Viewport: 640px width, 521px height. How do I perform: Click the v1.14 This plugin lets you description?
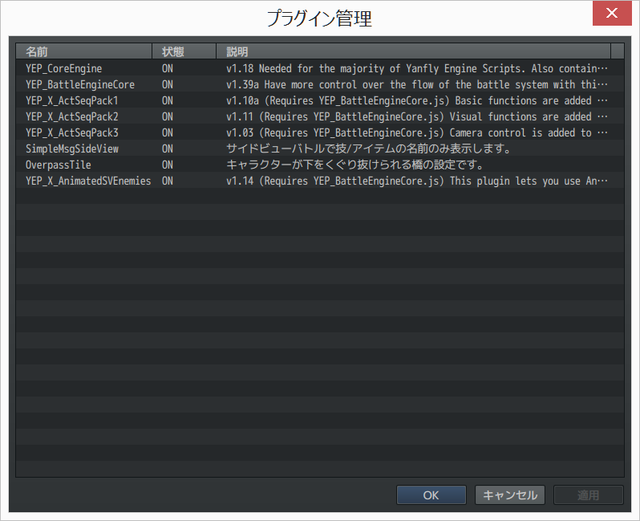417,181
